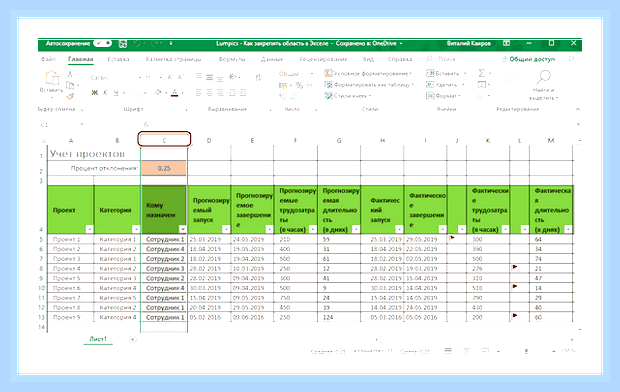Click the font color A icon

point(174,93)
